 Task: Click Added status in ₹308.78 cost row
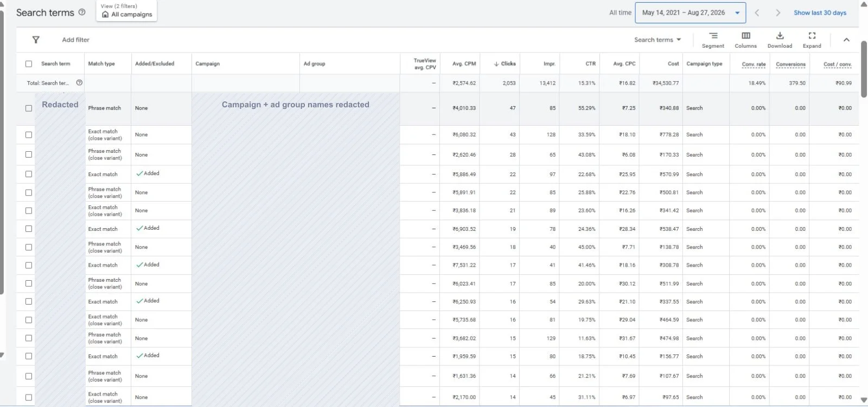148,265
